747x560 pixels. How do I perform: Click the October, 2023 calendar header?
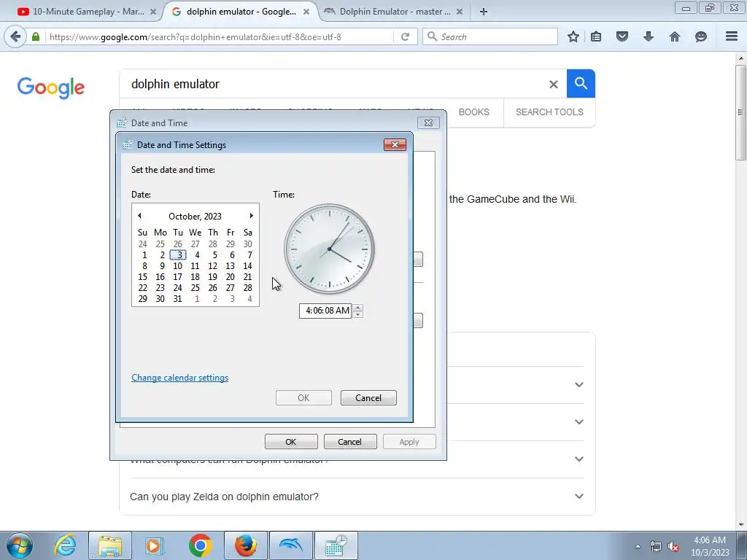195,216
